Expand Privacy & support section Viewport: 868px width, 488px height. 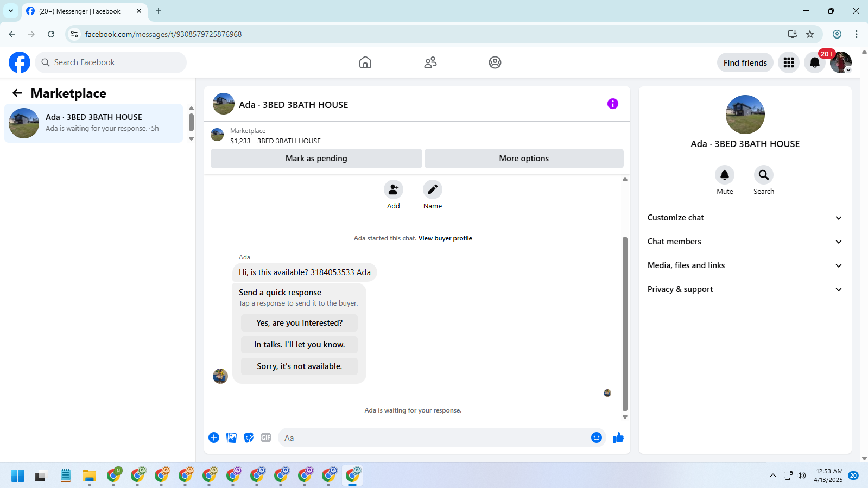tap(745, 289)
